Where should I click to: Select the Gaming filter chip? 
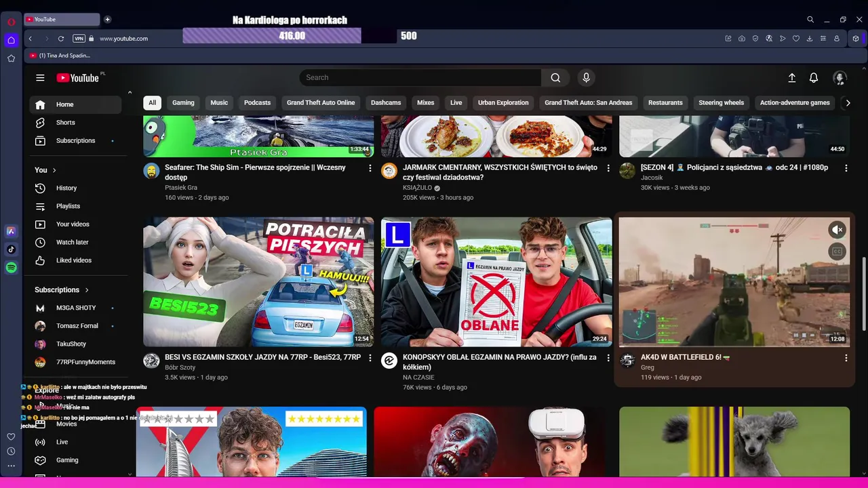coord(183,103)
